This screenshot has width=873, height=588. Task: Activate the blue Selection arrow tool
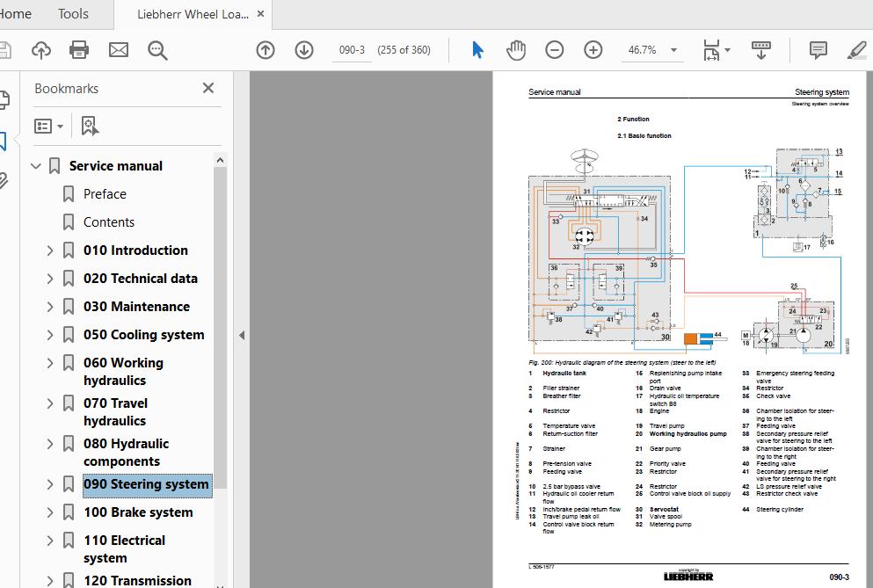477,49
